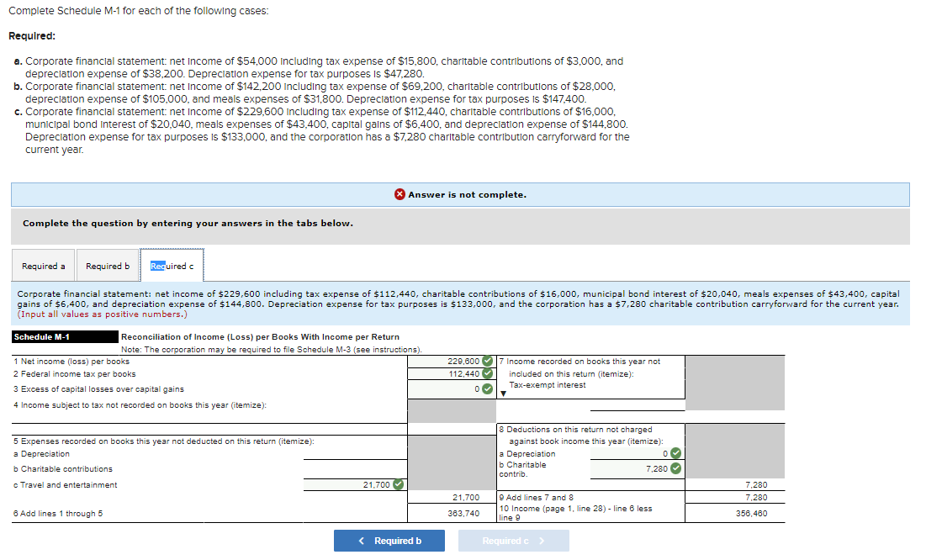Viewport: 942px width, 560px height.
Task: Click the checkmark beside charitable contrib 7,280
Action: click(675, 468)
